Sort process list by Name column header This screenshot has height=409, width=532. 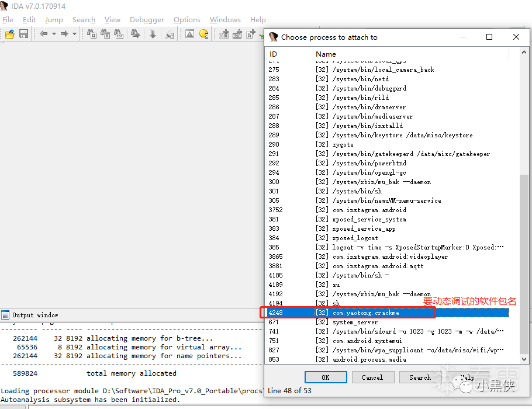click(411, 54)
